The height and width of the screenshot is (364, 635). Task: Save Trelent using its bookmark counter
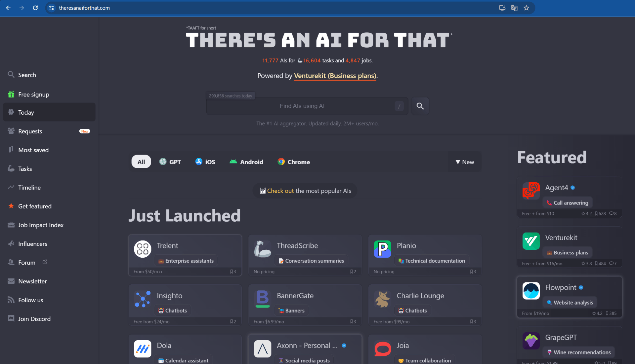coord(233,272)
